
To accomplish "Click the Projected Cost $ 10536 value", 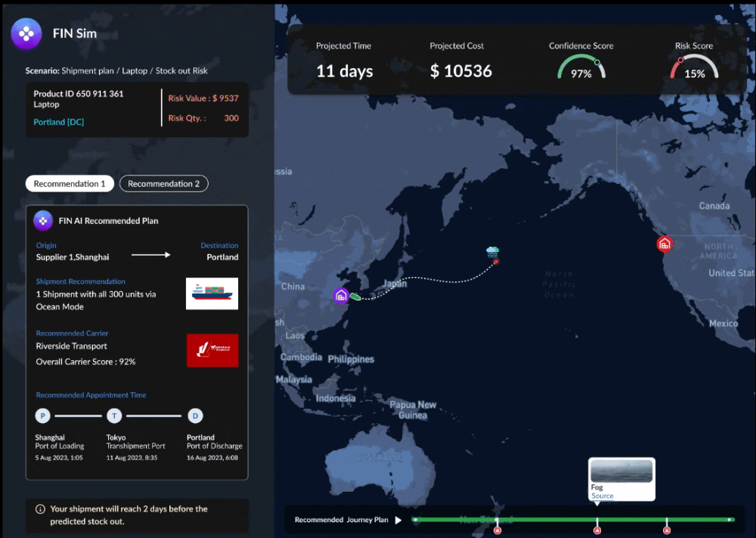I will 461,71.
